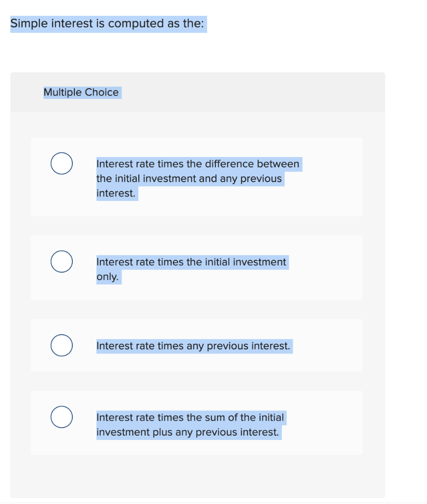Click the blank area below the answer options
This screenshot has height=504, width=427.
coord(197,475)
